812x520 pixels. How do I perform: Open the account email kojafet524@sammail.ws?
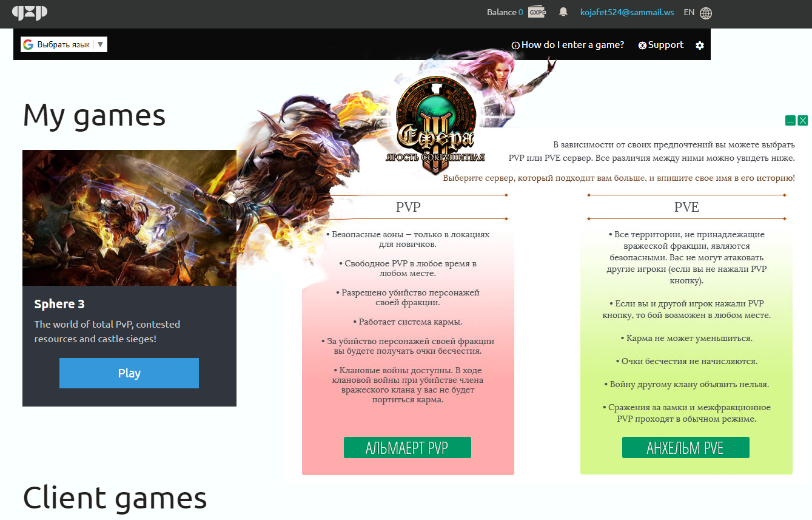[627, 12]
